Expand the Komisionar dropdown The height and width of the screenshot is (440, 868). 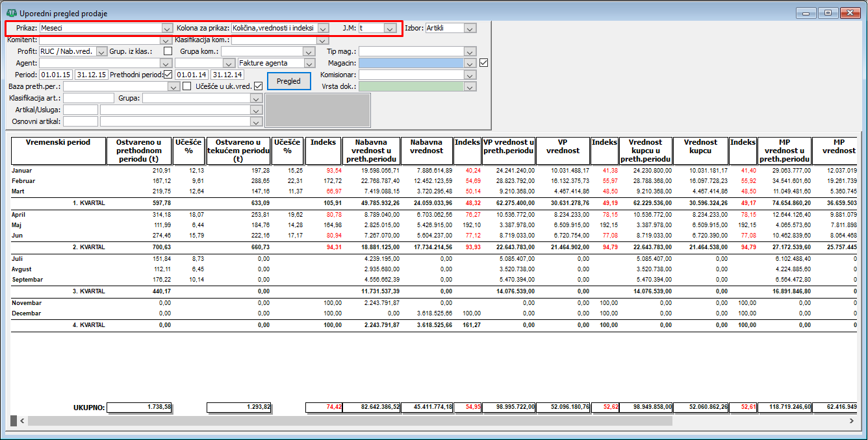[x=470, y=75]
